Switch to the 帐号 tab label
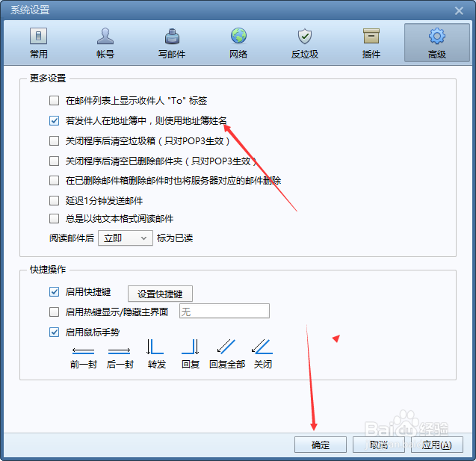This screenshot has width=476, height=461. point(105,55)
